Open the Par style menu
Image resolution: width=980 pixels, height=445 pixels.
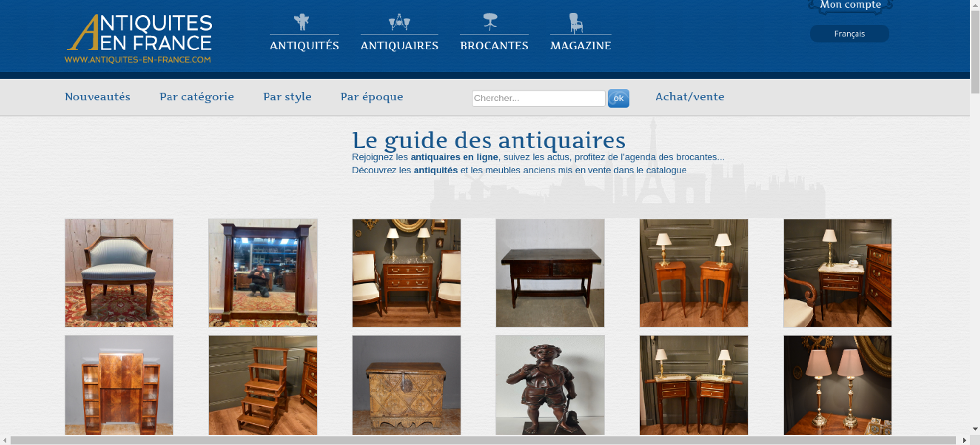coord(287,97)
